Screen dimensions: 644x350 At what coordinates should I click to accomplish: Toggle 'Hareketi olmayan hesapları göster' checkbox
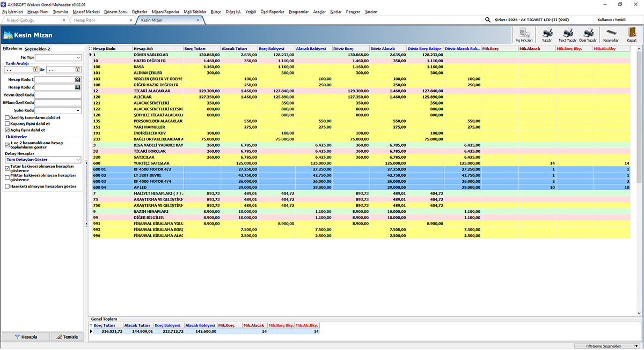click(x=7, y=187)
